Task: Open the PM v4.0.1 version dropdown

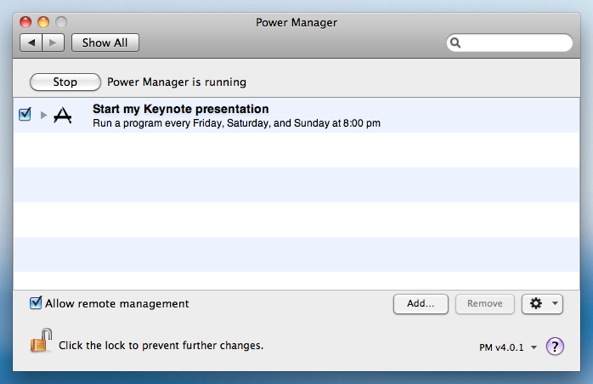Action: (508, 347)
